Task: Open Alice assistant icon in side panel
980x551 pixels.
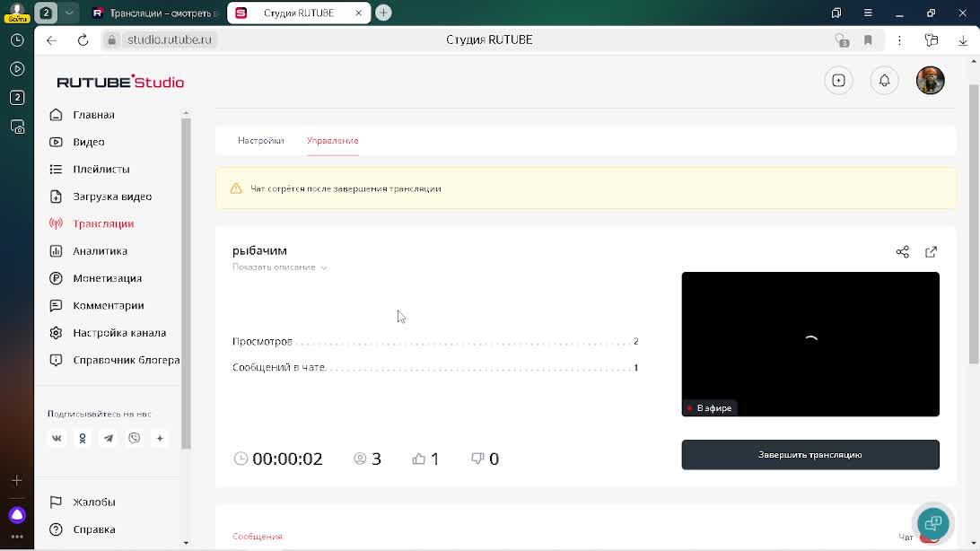Action: [x=17, y=515]
